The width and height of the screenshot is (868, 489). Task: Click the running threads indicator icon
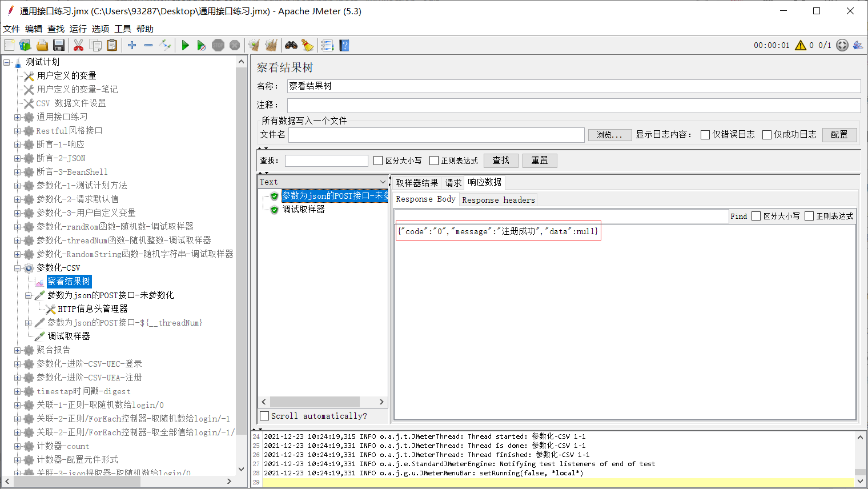click(x=842, y=45)
